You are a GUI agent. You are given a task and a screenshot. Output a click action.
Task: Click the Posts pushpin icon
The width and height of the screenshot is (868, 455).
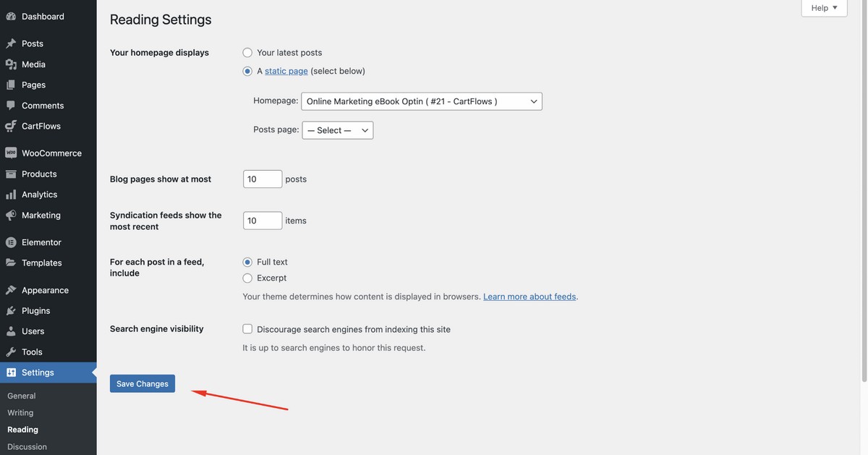[x=11, y=43]
